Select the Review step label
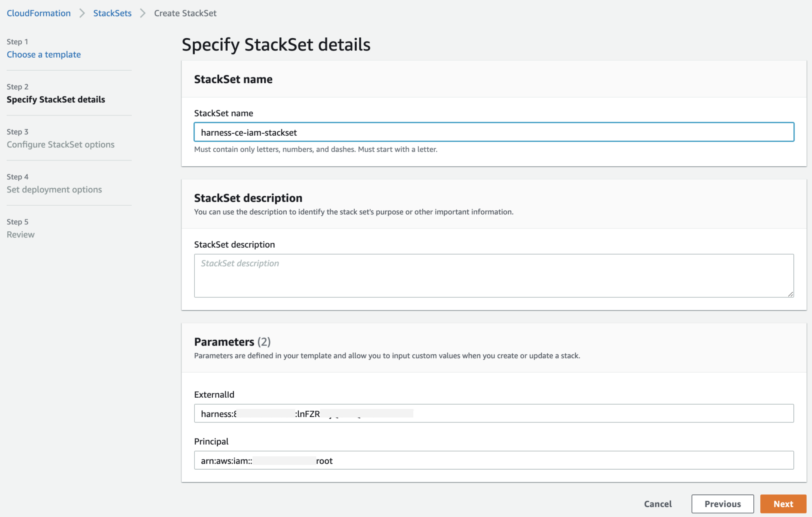 point(21,235)
